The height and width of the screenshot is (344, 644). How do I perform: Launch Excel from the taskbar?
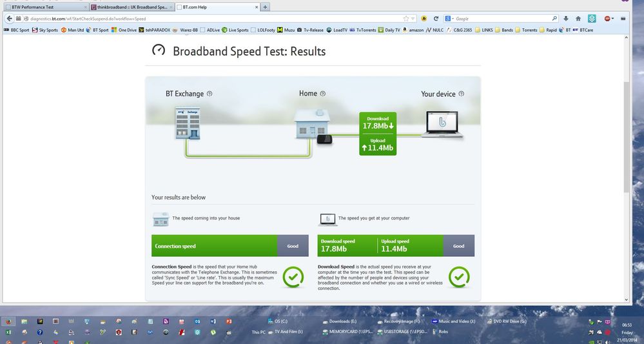point(8,332)
